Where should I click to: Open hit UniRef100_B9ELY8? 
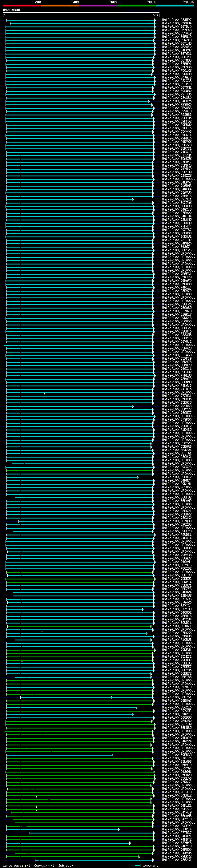click(177, 531)
